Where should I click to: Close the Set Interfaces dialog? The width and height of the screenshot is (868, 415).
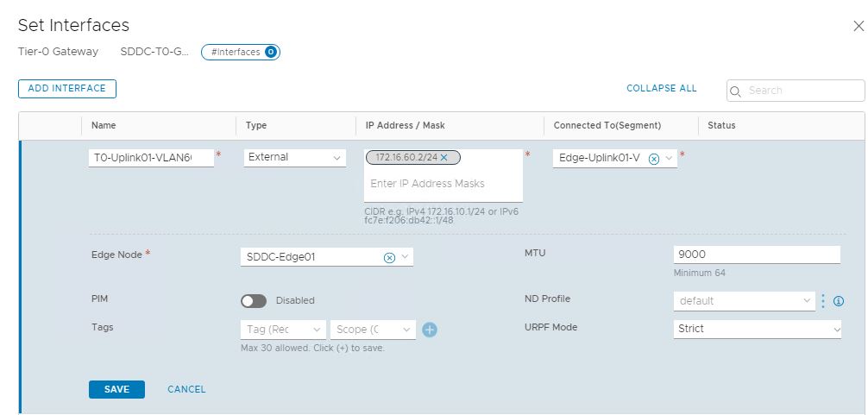[x=858, y=26]
